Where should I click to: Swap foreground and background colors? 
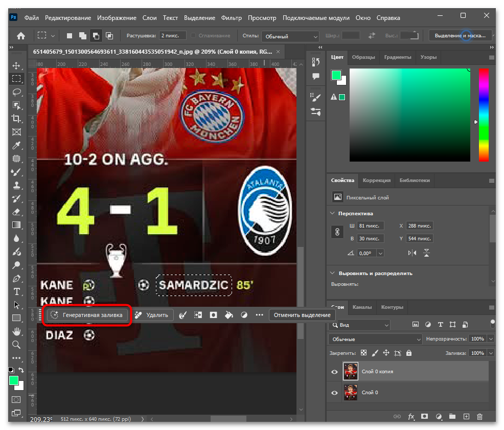pyautogui.click(x=21, y=370)
